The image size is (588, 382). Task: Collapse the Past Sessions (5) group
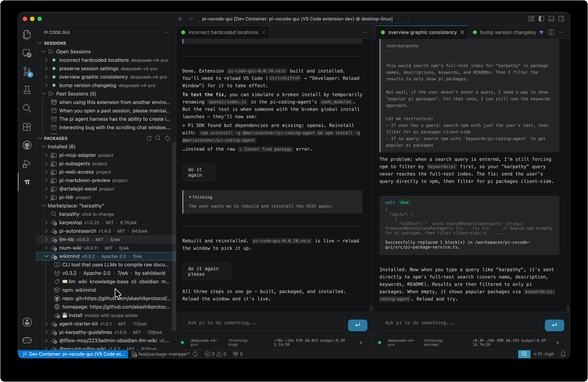coord(44,94)
